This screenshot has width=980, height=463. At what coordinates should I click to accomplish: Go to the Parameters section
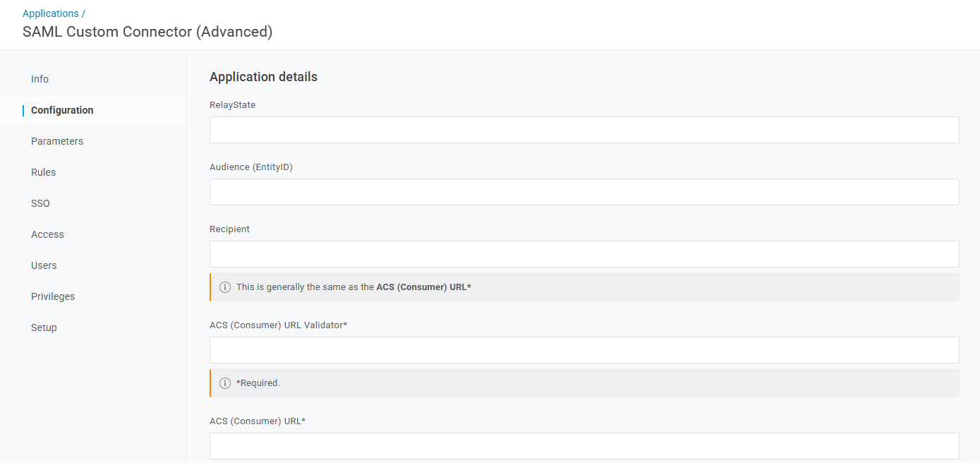click(57, 141)
